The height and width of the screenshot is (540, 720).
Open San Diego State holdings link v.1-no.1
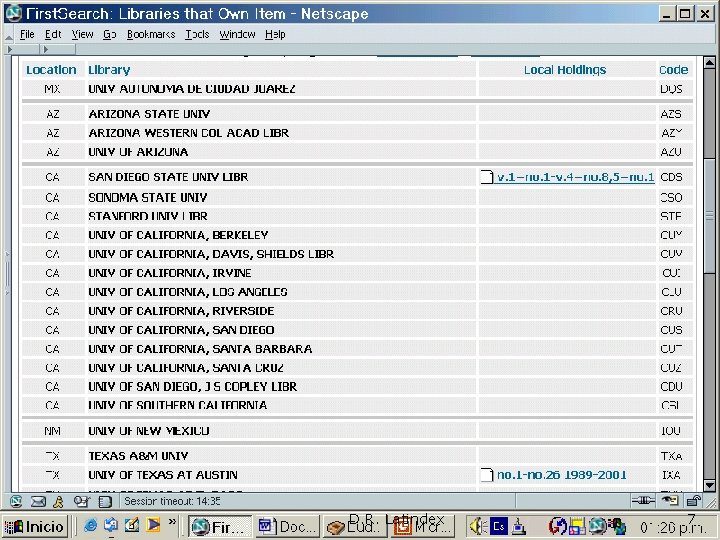tap(576, 177)
